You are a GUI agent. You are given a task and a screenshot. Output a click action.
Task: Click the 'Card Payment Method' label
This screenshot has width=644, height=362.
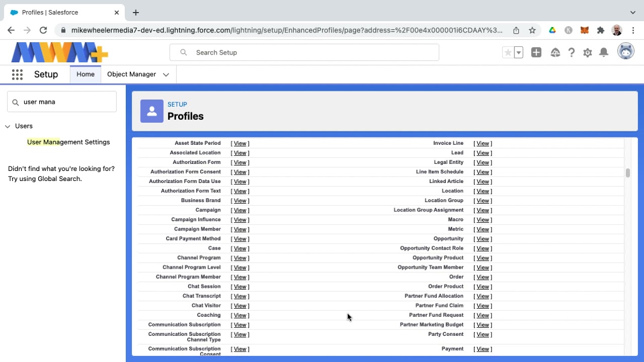point(193,239)
